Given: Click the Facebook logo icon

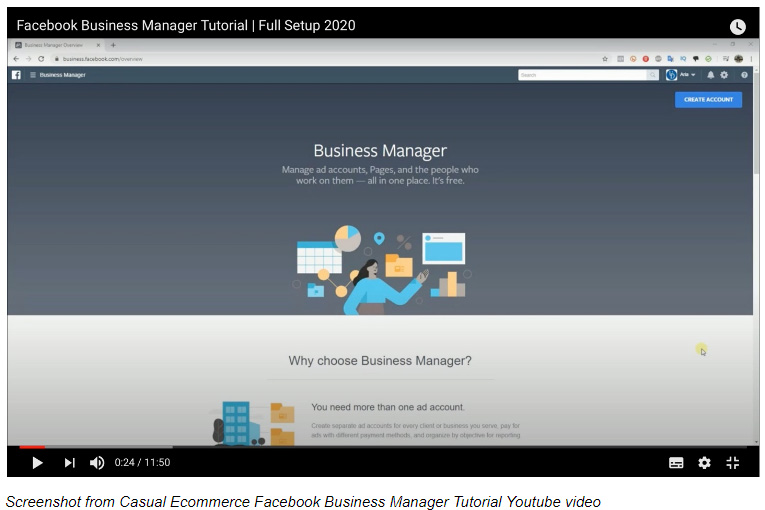Looking at the screenshot, I should point(16,75).
